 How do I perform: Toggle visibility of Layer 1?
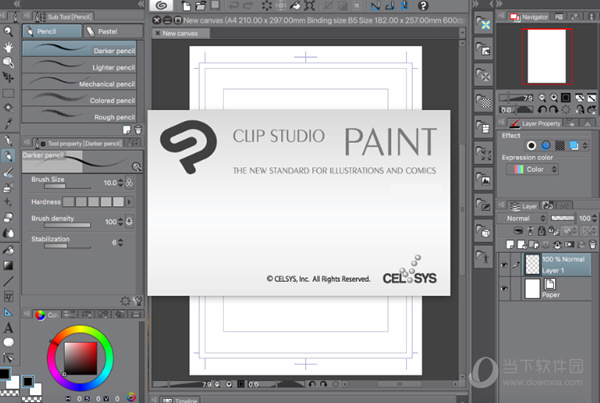[x=504, y=264]
